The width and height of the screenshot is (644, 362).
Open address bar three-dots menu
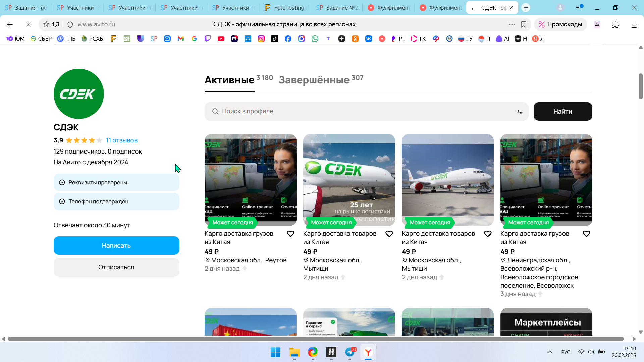tap(512, 24)
